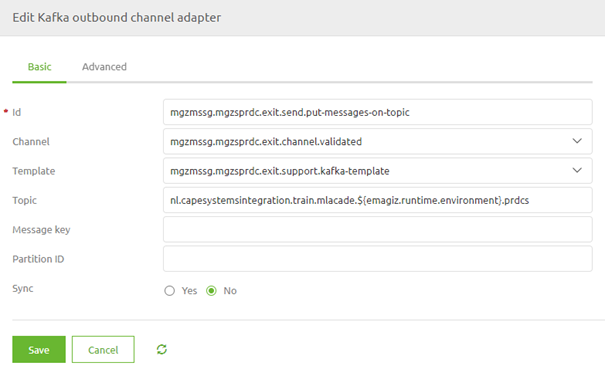
Task: Click the Sync label
Action: (23, 288)
